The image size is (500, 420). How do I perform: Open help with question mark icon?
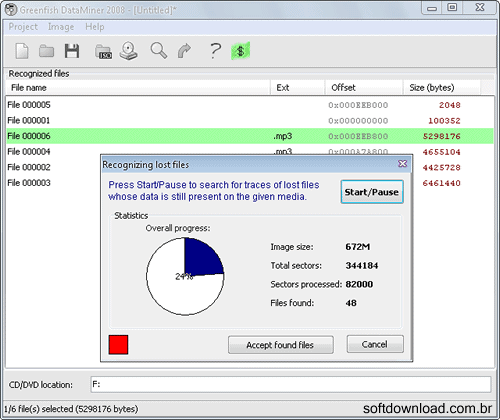tap(215, 51)
